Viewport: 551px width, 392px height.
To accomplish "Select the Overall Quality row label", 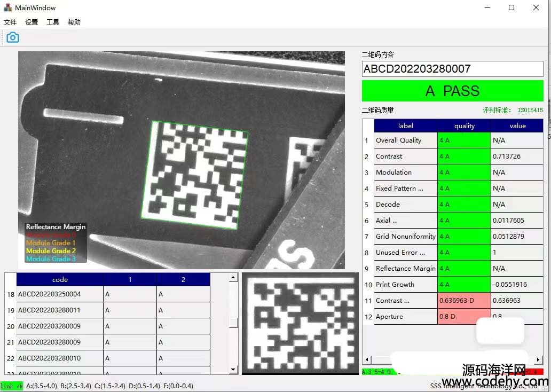I will pos(398,140).
